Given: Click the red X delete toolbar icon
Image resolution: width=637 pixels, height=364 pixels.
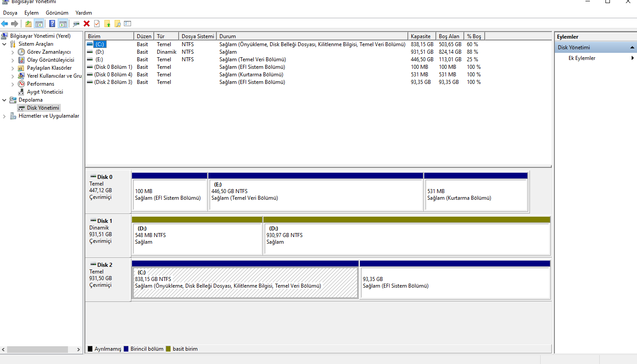Looking at the screenshot, I should pos(87,24).
